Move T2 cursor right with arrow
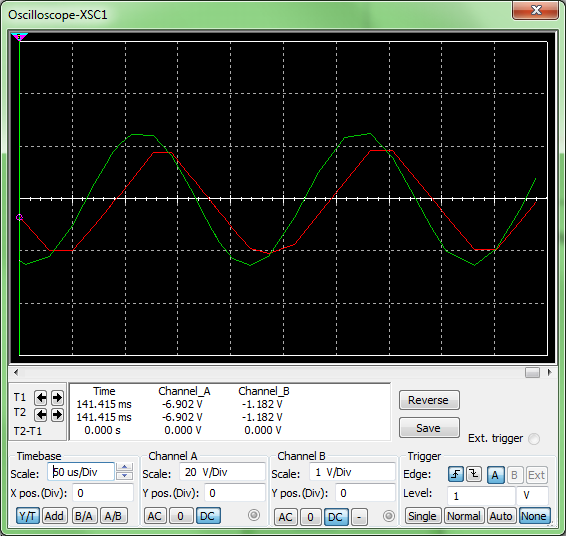The height and width of the screenshot is (536, 566). coord(57,415)
